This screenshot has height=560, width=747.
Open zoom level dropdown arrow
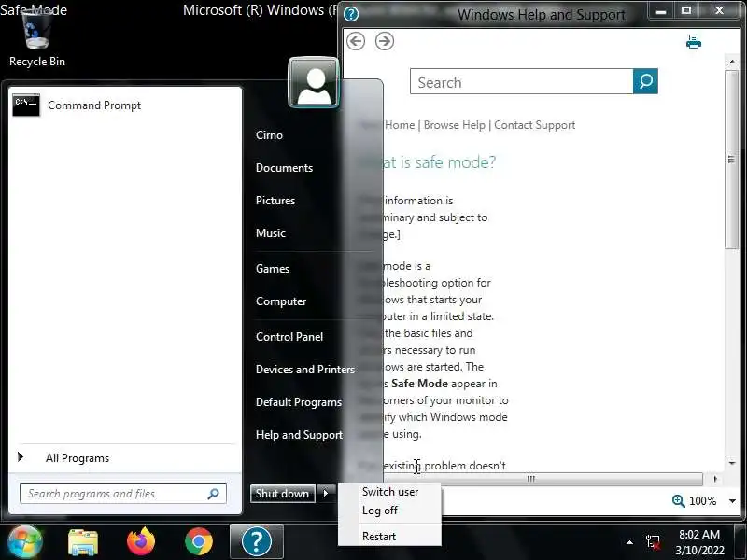[x=732, y=501]
